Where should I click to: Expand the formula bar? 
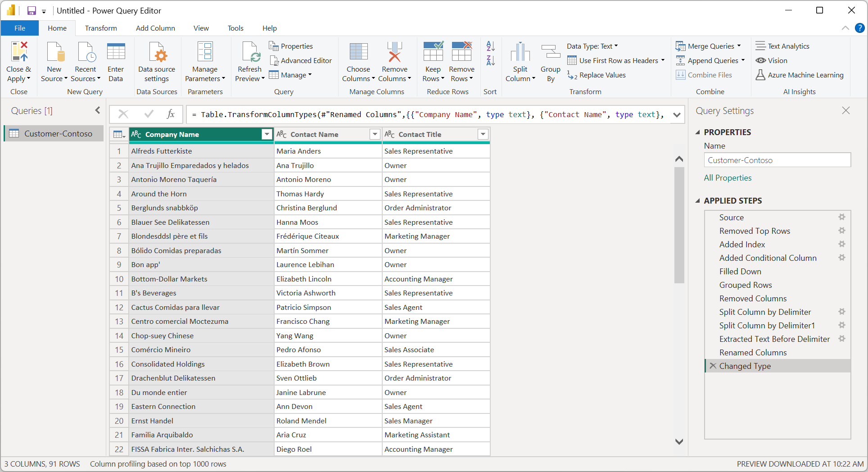pyautogui.click(x=676, y=115)
